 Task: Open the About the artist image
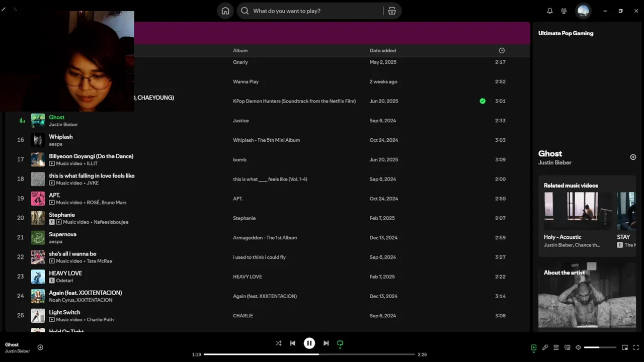click(x=587, y=295)
